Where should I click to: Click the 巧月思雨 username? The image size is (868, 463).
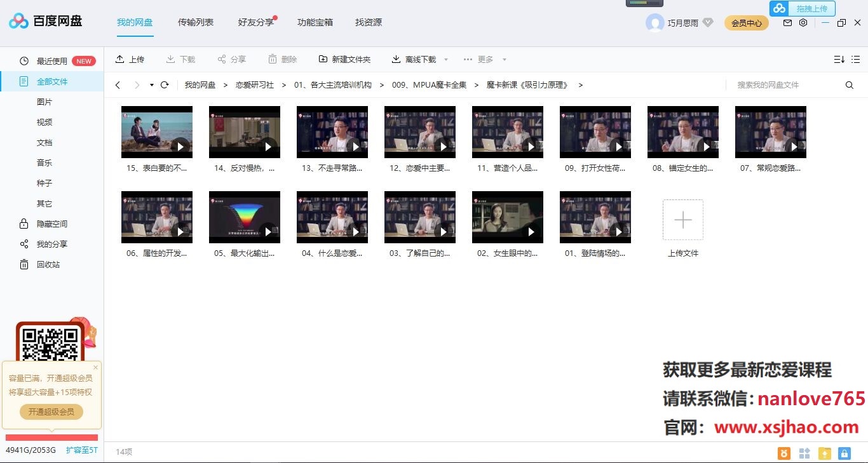tap(683, 23)
